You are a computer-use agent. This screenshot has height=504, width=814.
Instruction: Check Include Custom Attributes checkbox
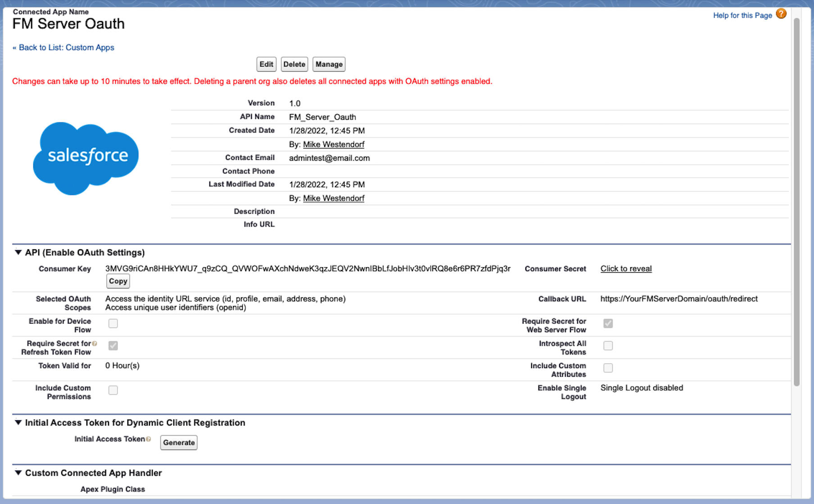point(608,368)
